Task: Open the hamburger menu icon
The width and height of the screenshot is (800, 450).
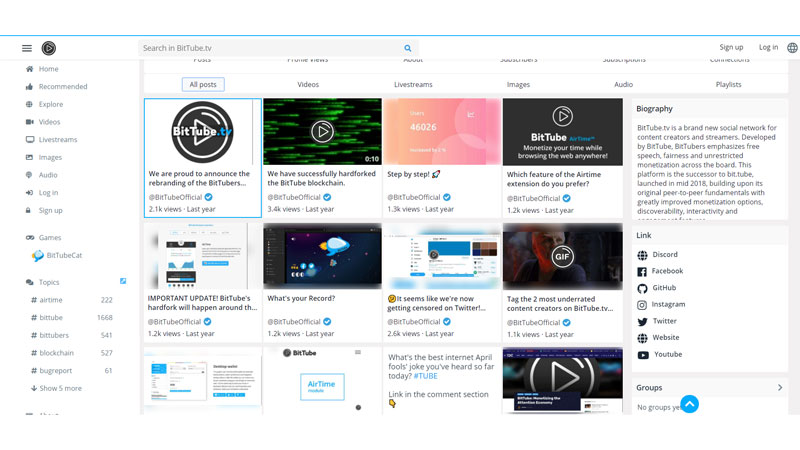Action: point(27,48)
